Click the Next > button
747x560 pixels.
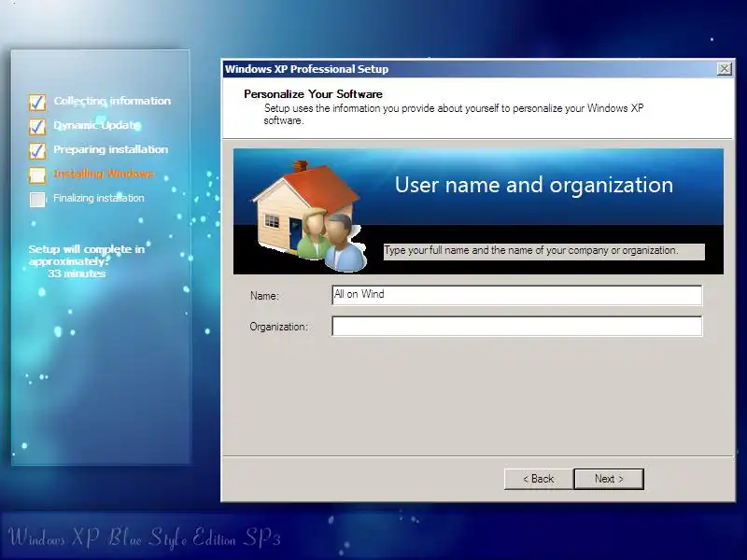click(609, 479)
